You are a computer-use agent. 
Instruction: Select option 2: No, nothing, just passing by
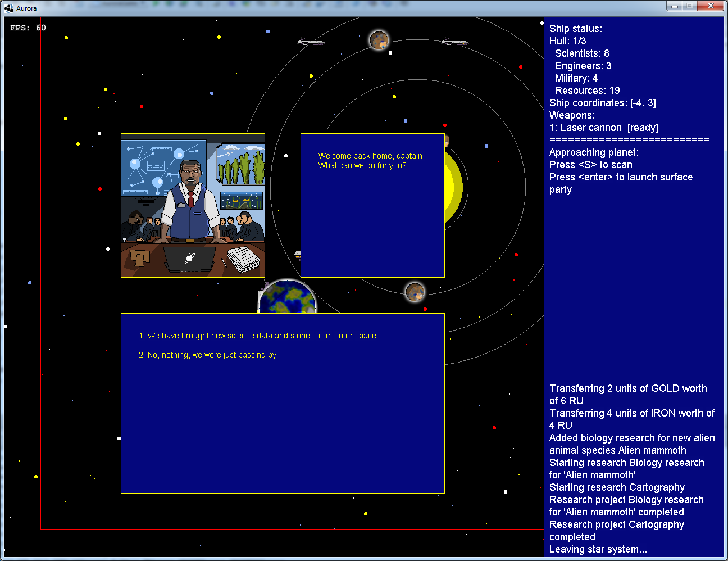[207, 355]
